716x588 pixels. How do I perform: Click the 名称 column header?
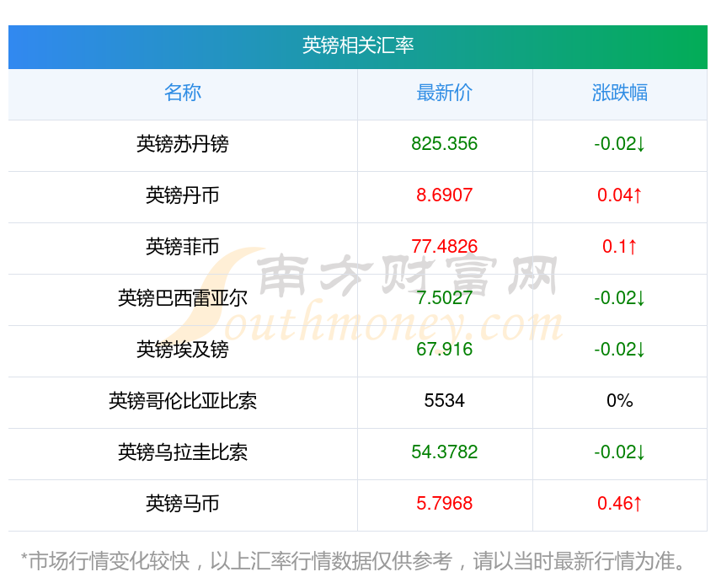[183, 93]
